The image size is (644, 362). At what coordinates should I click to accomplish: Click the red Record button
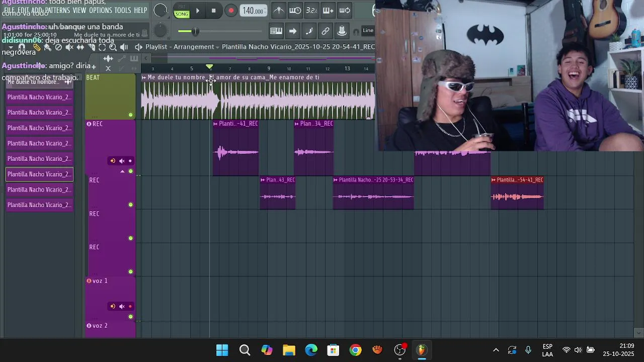(231, 11)
